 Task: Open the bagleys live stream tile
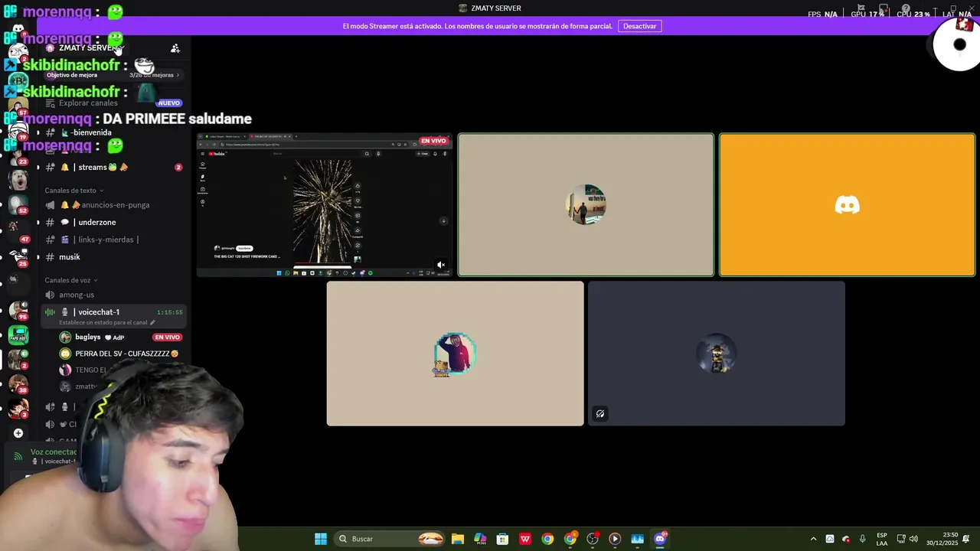325,205
